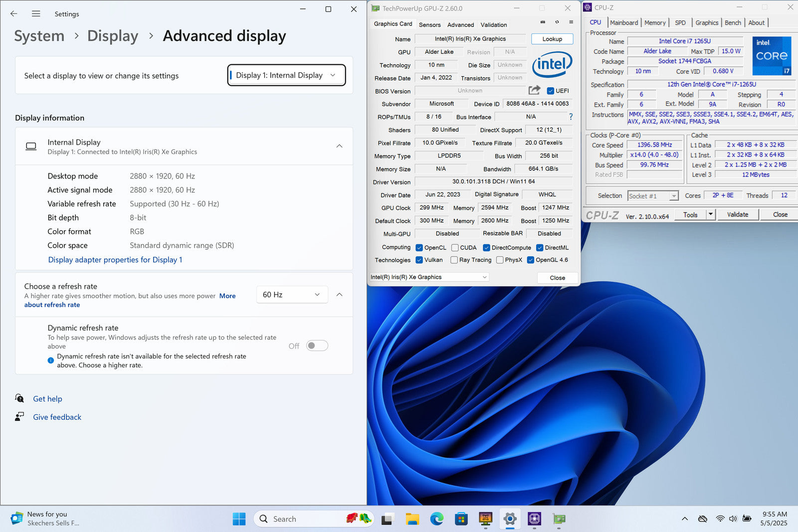Screen dimensions: 798x532
Task: Switch to the Mainboard tab in CPU-Z
Action: (623, 23)
